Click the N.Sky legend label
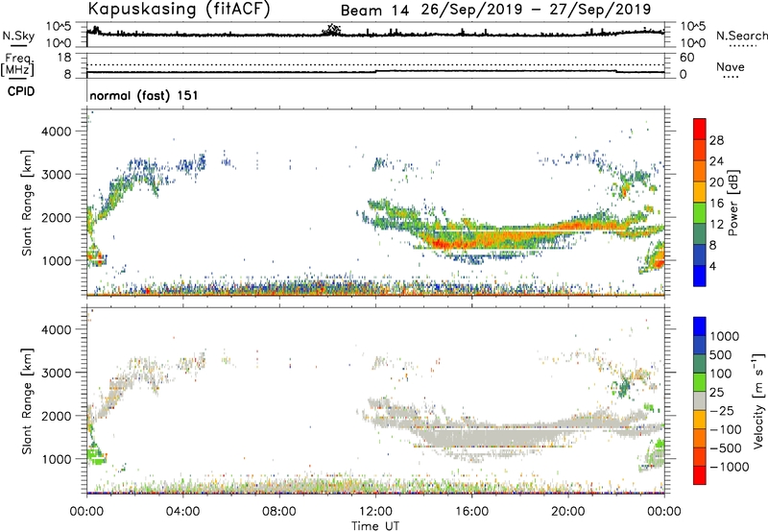This screenshot has width=768, height=532. coord(18,36)
